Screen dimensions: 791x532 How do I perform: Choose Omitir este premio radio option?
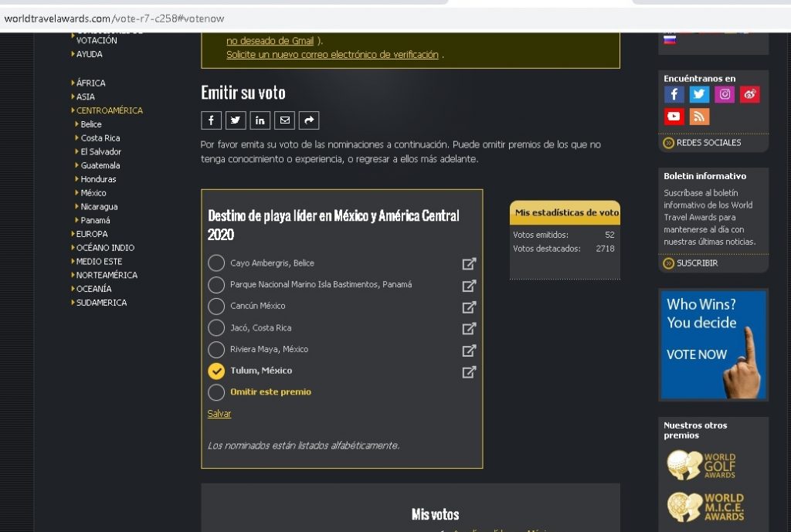[x=216, y=392]
